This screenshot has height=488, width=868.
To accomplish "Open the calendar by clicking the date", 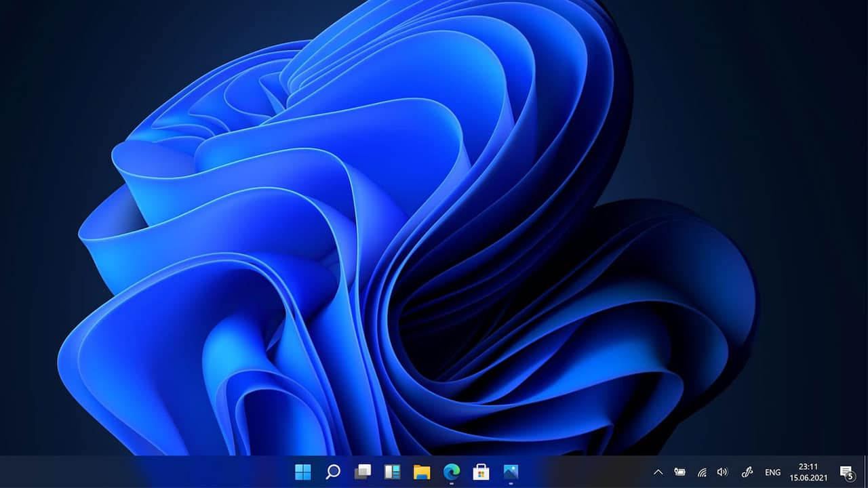I will (810, 476).
